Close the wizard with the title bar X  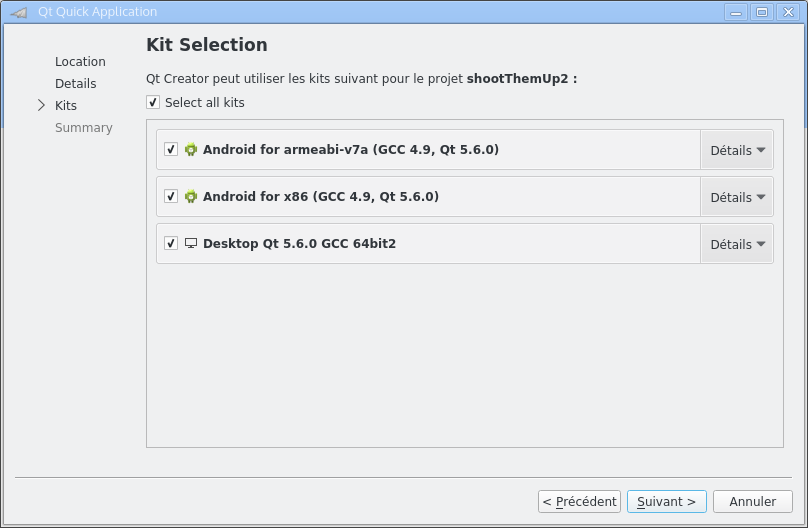(784, 12)
